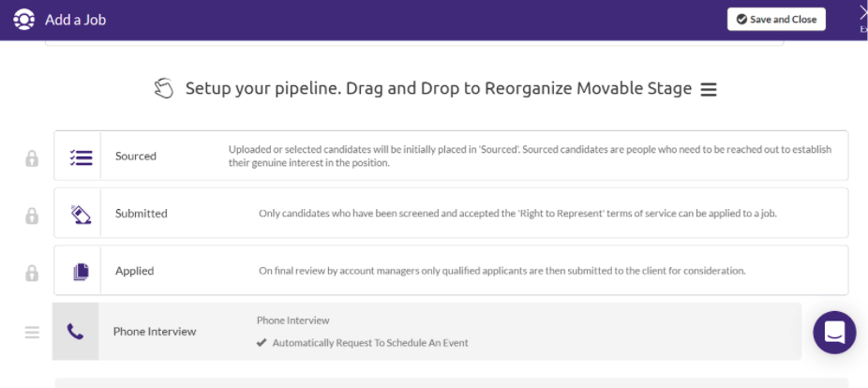Click the Sourced checklist icon
The width and height of the screenshot is (868, 388).
point(81,157)
